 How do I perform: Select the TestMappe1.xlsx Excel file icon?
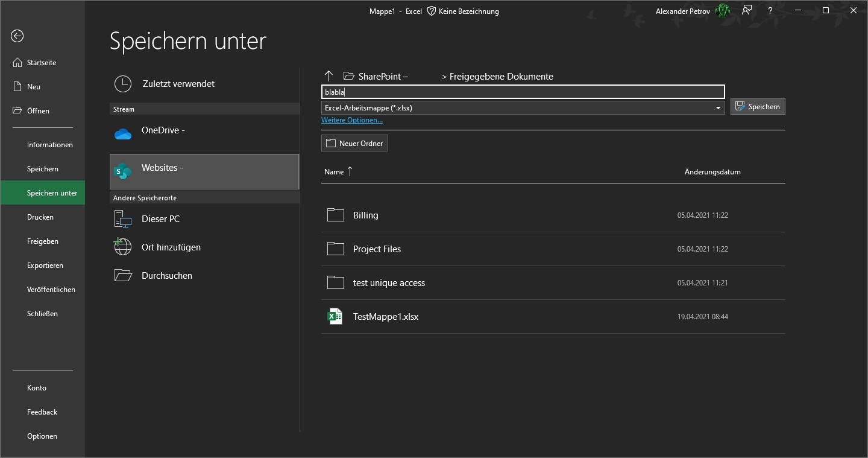pos(335,316)
